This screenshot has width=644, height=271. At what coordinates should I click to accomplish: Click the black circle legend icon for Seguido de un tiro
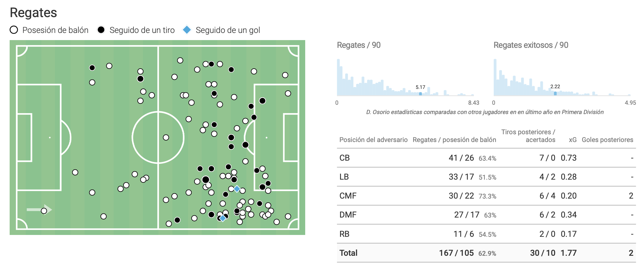pyautogui.click(x=101, y=30)
